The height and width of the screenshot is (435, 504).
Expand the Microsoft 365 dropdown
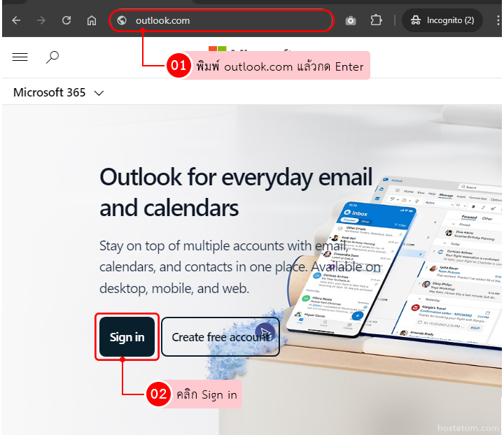59,93
